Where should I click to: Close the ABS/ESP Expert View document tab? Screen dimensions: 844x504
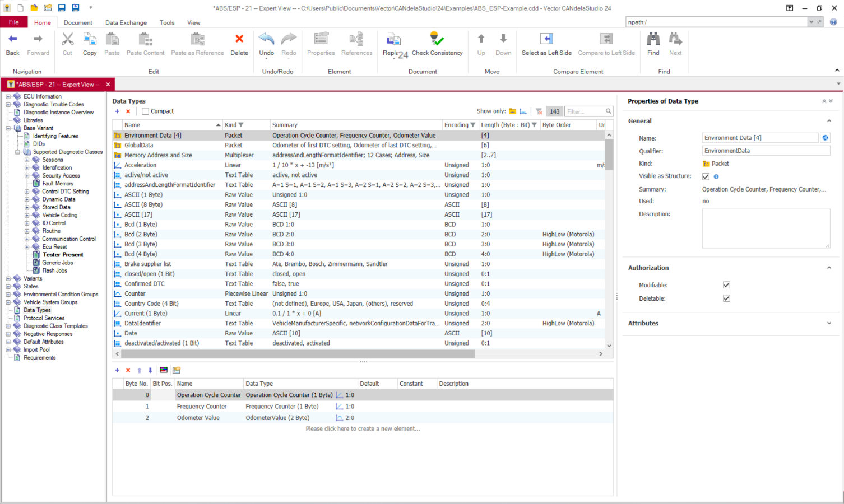click(108, 85)
